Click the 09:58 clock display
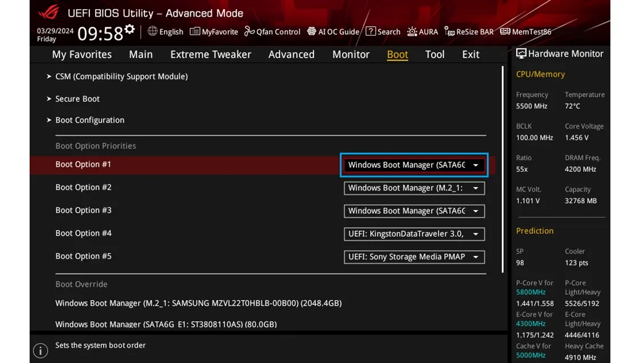The height and width of the screenshot is (363, 644). point(100,34)
